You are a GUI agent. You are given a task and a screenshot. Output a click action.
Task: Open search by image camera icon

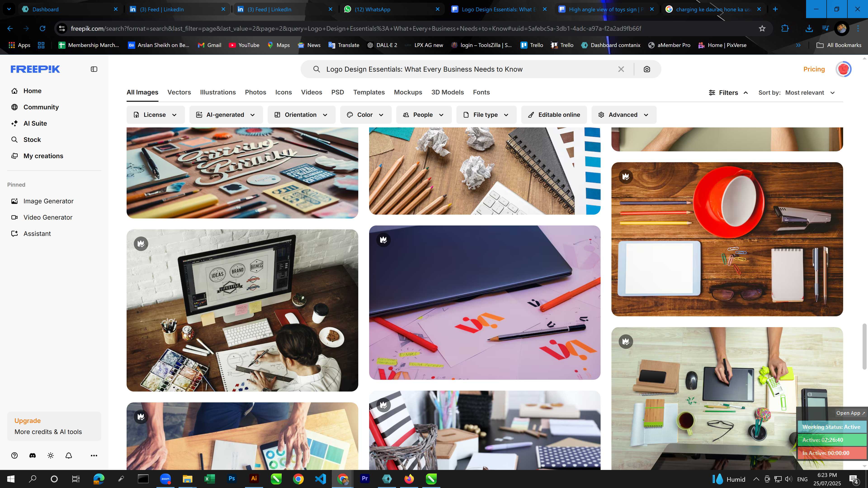(647, 69)
